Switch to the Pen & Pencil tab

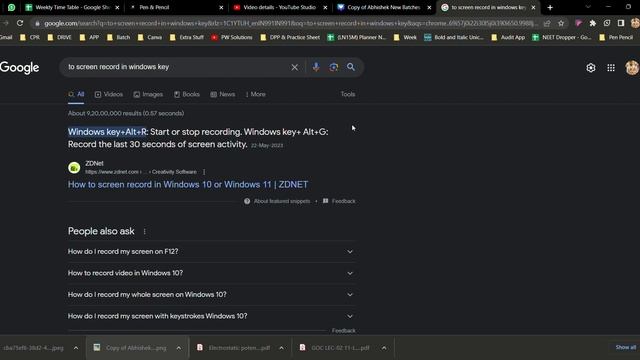(153, 7)
